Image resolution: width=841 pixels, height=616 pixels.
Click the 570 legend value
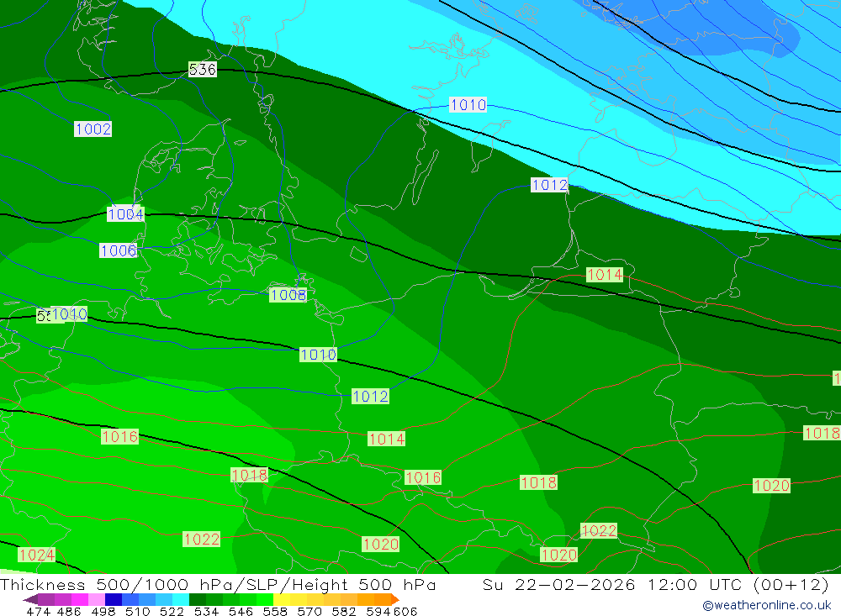[309, 612]
